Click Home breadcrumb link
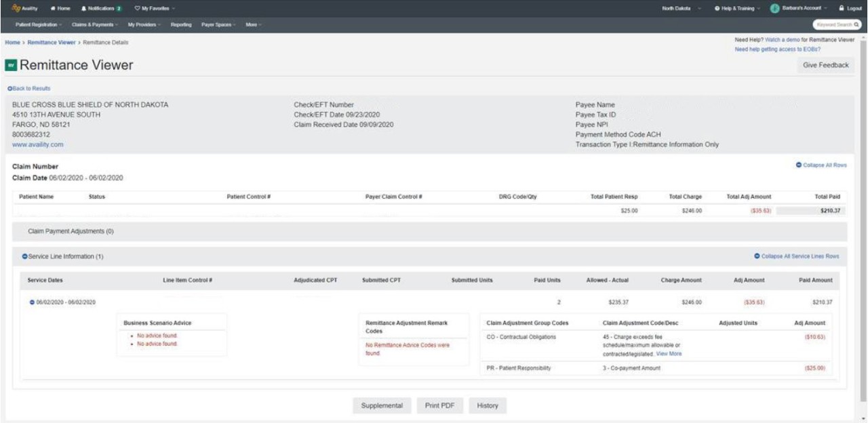Image resolution: width=868 pixels, height=423 pixels. point(12,43)
